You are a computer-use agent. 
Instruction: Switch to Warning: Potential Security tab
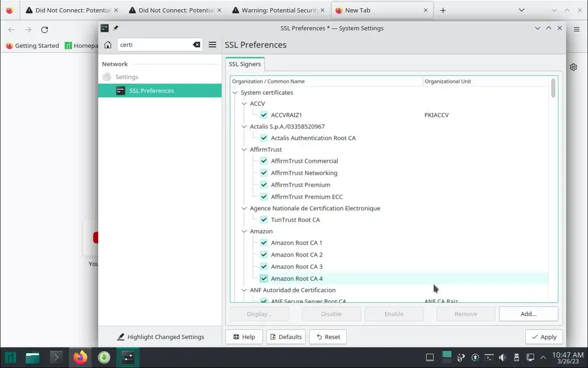point(279,10)
